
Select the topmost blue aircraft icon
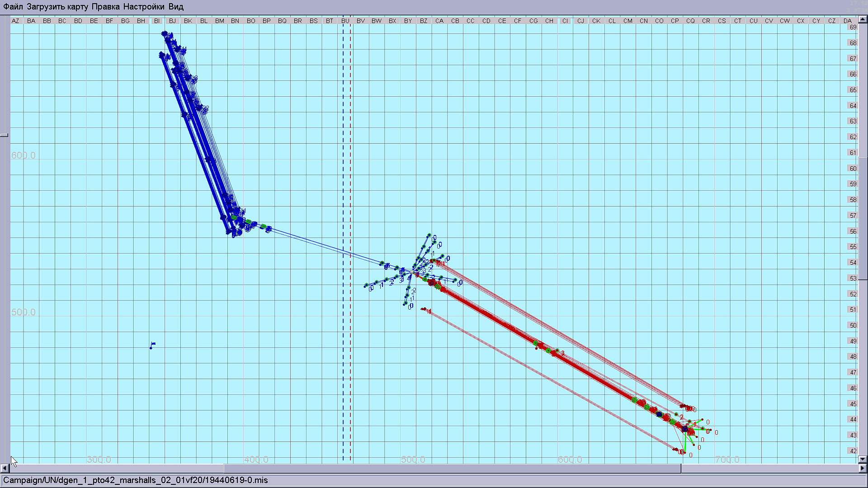pyautogui.click(x=165, y=34)
